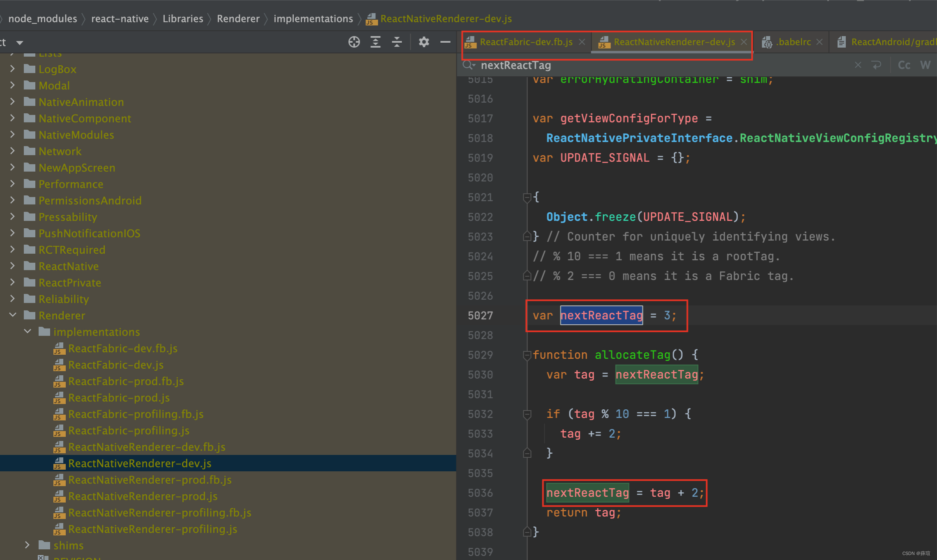Click line number 5027 in gutter

point(480,315)
